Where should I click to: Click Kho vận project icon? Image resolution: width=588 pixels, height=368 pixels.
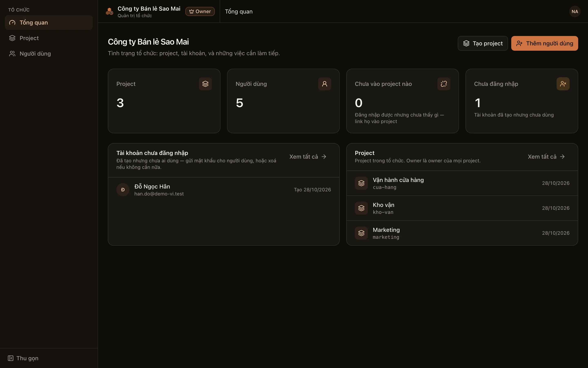(x=361, y=208)
